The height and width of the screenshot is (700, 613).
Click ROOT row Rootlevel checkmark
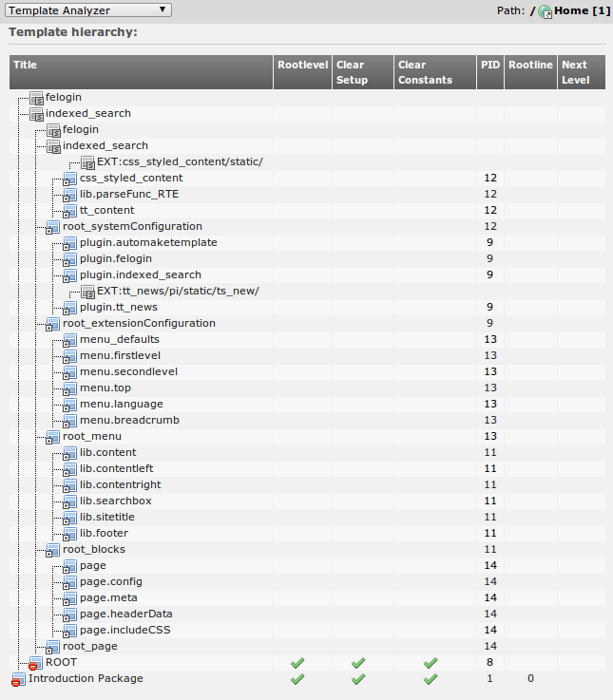pos(297,662)
